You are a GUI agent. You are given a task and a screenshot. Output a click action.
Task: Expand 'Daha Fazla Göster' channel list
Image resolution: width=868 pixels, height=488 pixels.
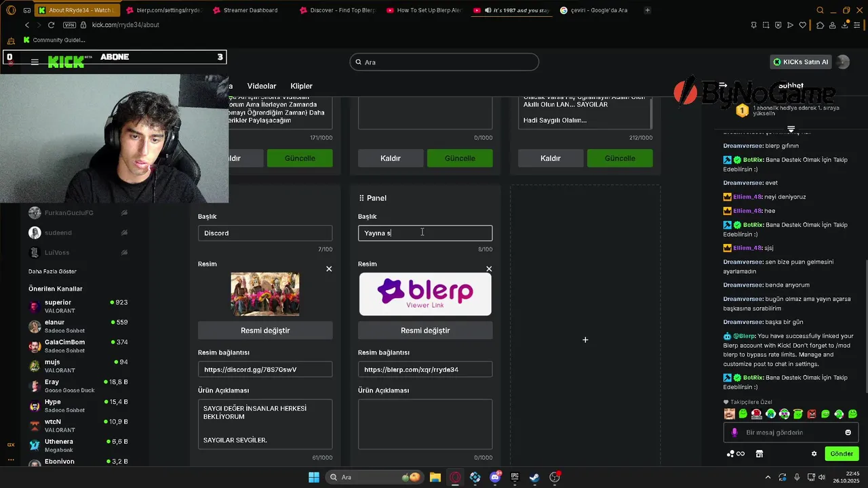pos(52,271)
